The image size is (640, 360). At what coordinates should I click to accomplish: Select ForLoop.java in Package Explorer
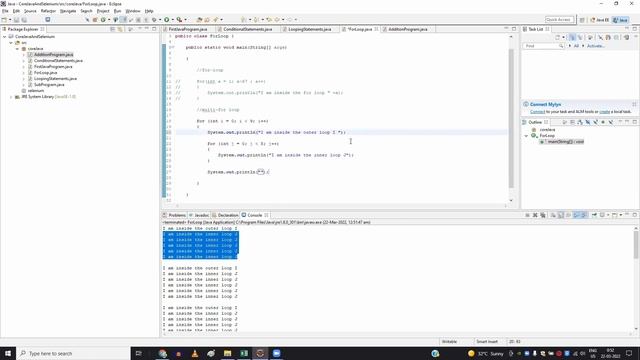pyautogui.click(x=45, y=73)
